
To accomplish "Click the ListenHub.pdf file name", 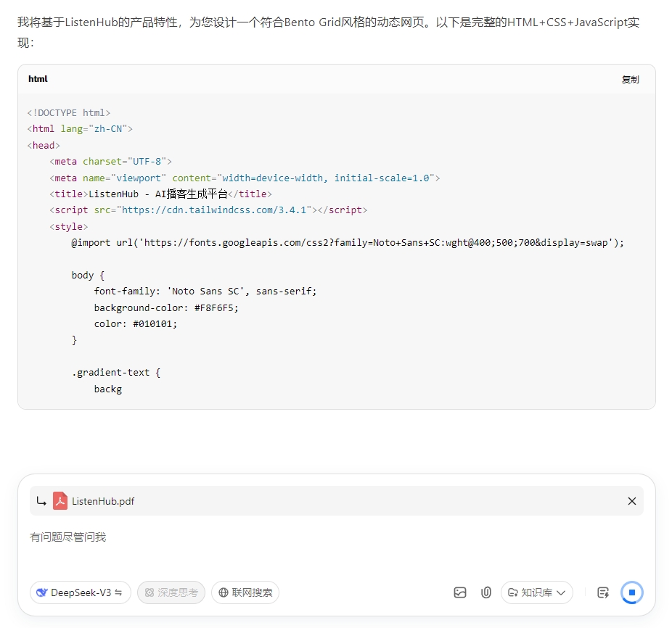I will 103,501.
